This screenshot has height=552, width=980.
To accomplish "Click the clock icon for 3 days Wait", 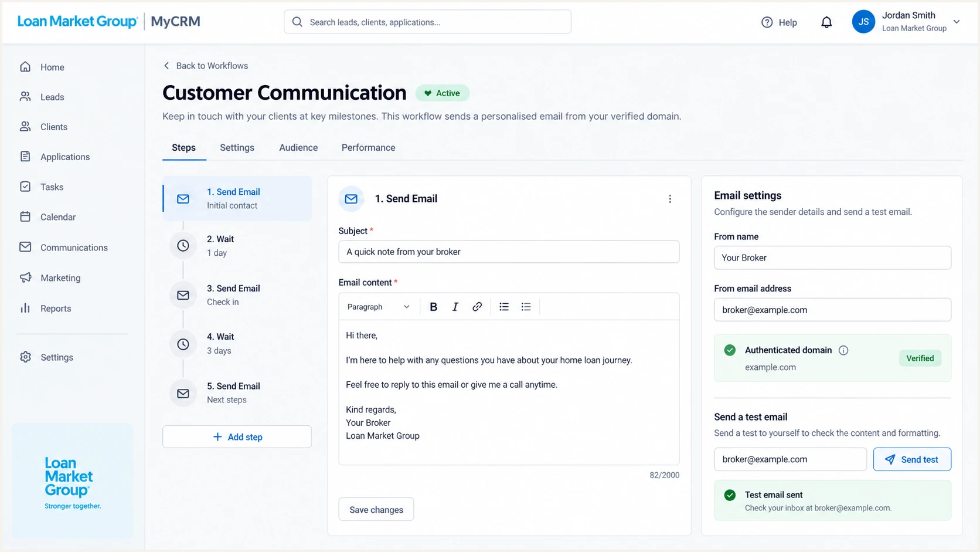I will [183, 344].
